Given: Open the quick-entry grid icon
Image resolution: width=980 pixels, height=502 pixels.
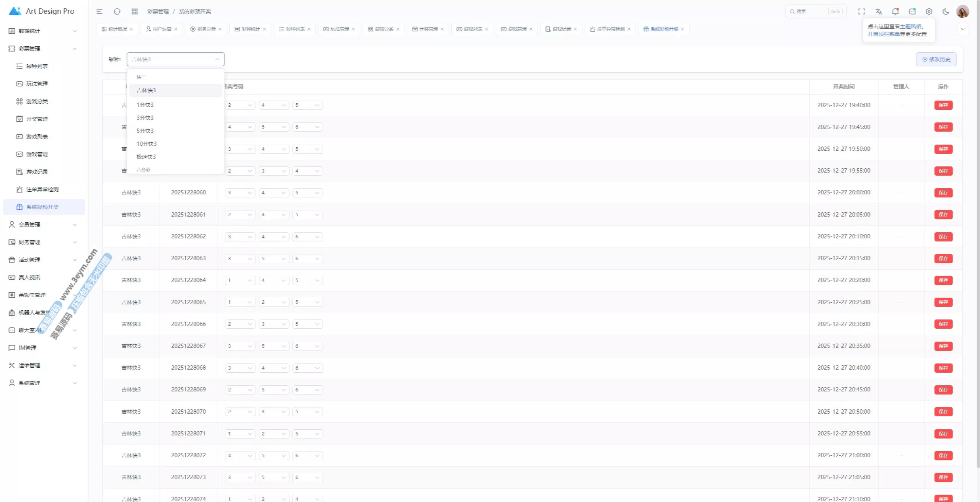Looking at the screenshot, I should pos(135,11).
